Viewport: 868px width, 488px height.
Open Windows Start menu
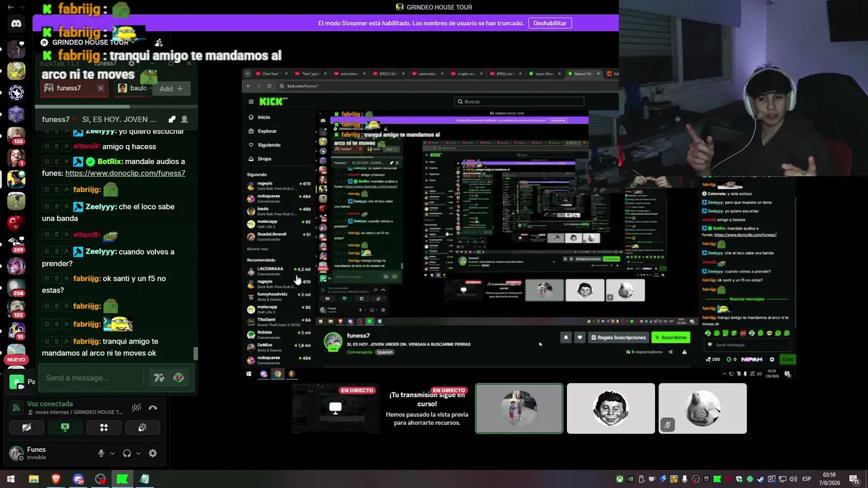[11, 479]
